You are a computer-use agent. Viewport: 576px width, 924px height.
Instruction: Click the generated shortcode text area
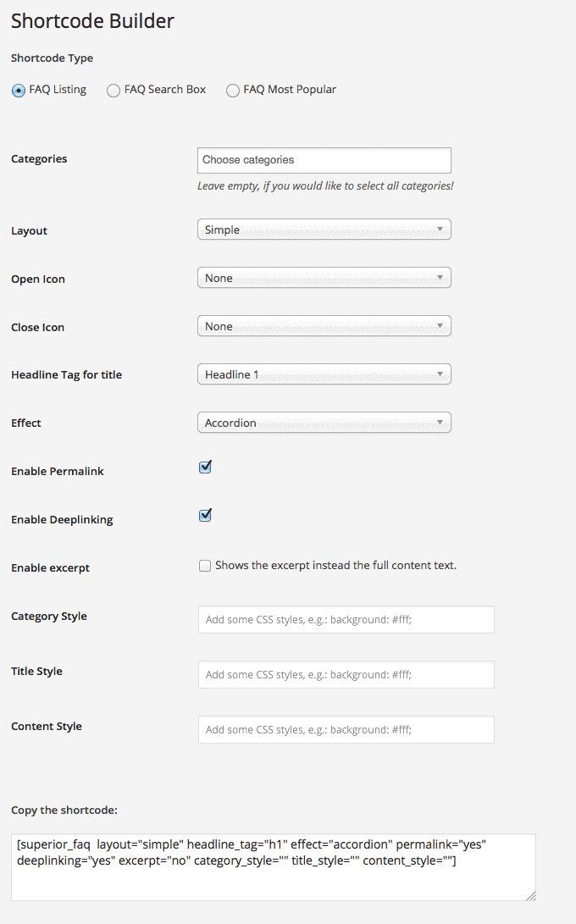273,866
